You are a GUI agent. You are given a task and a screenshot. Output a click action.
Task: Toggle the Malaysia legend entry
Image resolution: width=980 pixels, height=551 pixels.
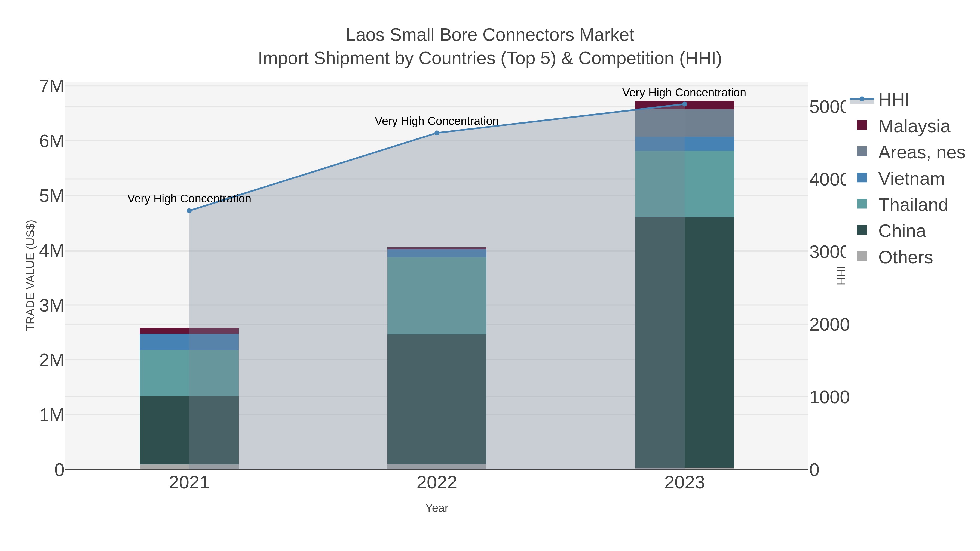903,126
